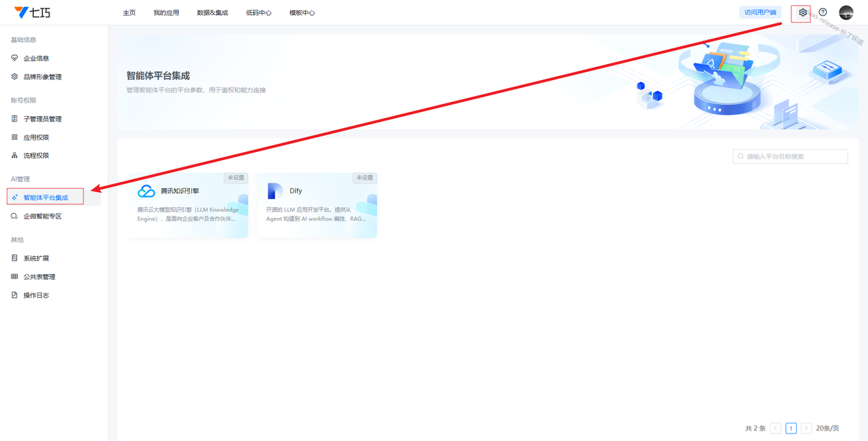Open the user avatar menu

846,12
